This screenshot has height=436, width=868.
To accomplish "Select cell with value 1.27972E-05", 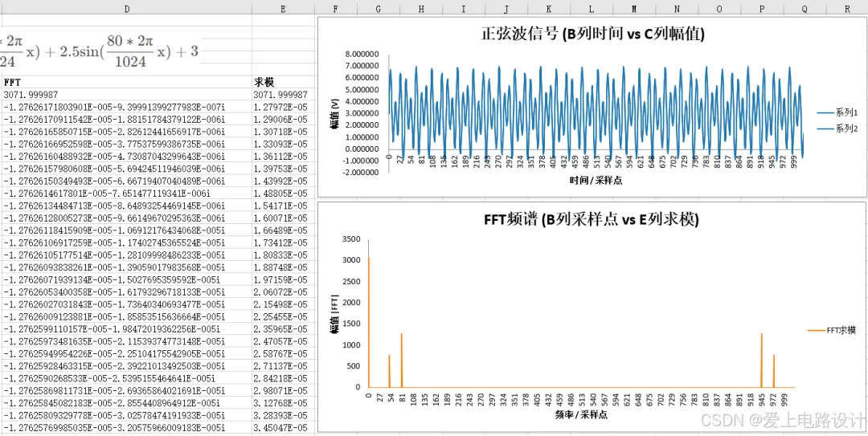I will [x=284, y=107].
